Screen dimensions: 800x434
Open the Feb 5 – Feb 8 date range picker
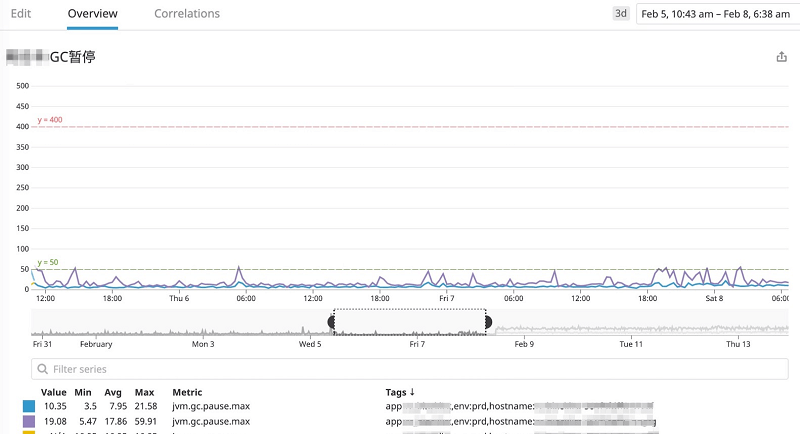(714, 14)
